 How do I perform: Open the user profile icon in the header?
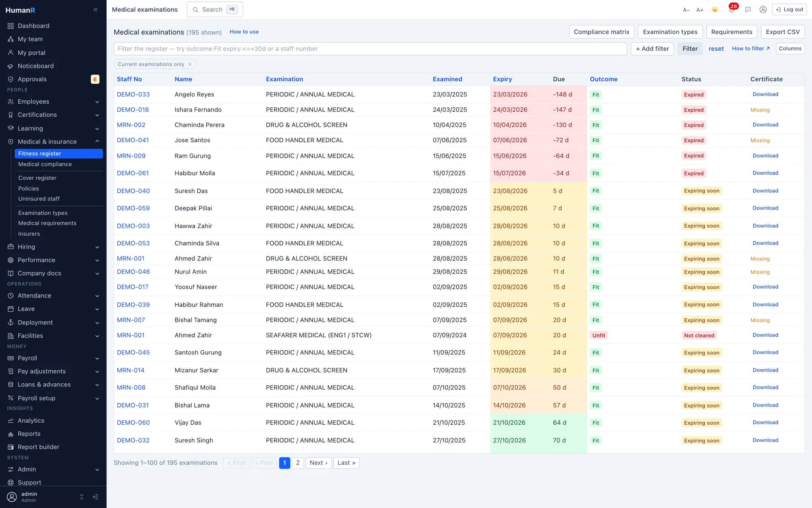[x=763, y=10]
